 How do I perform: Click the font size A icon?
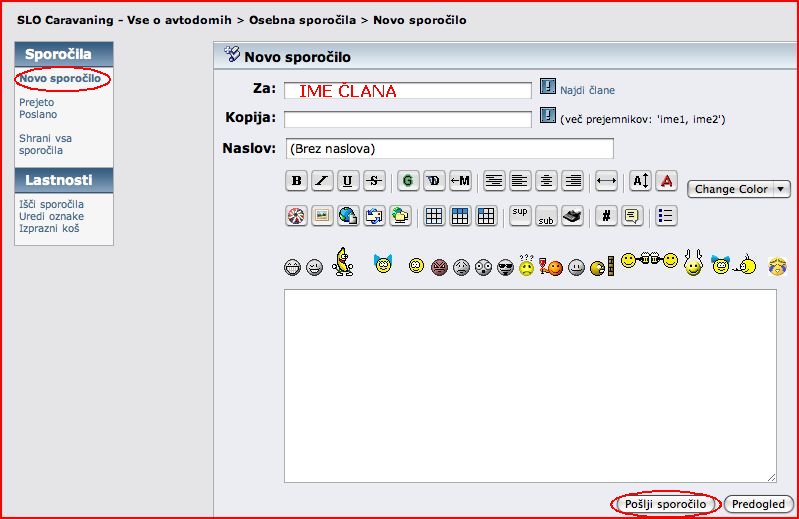(x=640, y=181)
